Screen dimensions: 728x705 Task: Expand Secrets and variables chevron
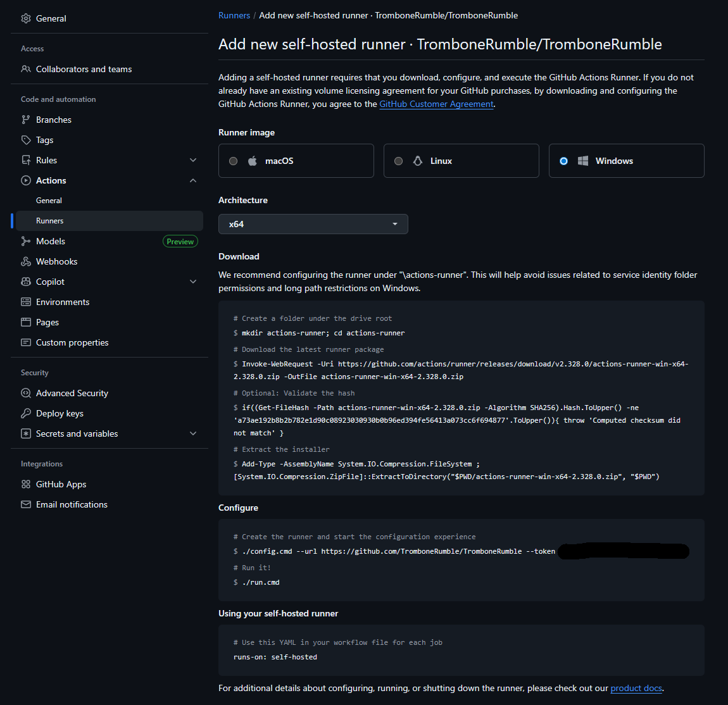pyautogui.click(x=193, y=434)
